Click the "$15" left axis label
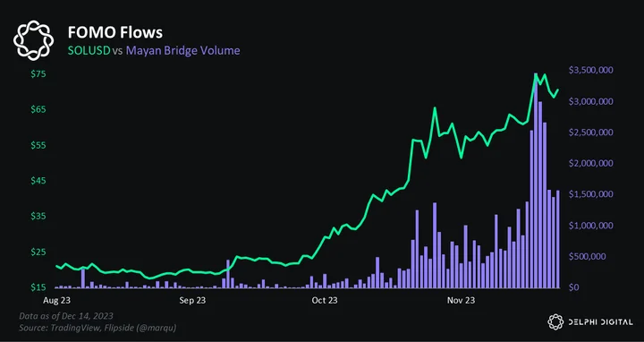The height and width of the screenshot is (342, 644). (x=38, y=287)
